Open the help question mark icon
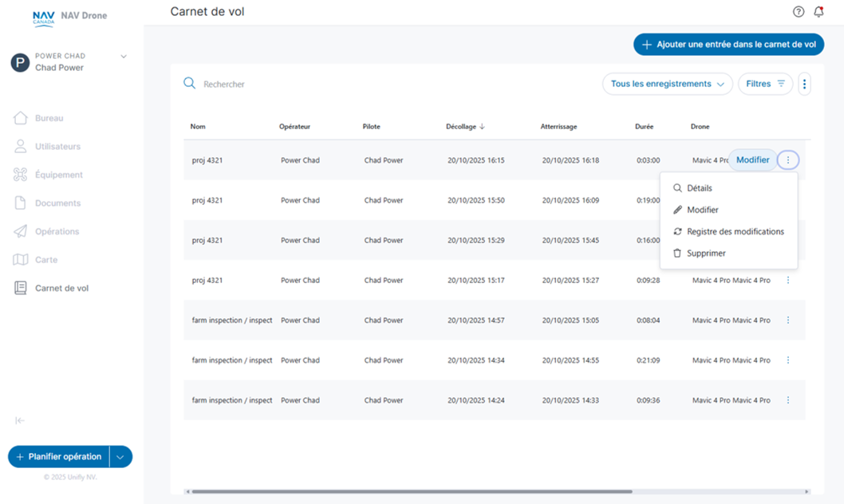 [799, 12]
